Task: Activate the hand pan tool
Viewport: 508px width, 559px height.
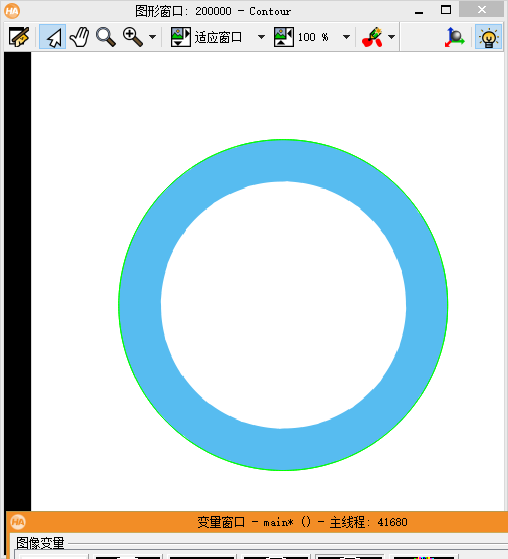Action: (x=79, y=37)
